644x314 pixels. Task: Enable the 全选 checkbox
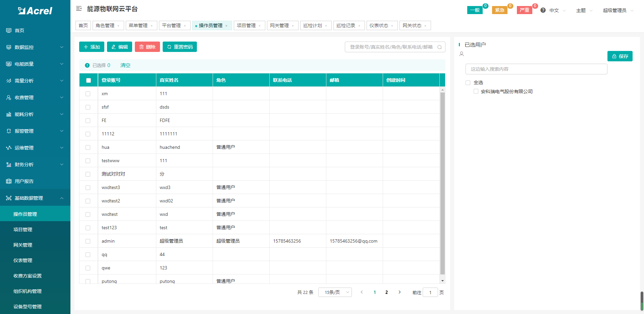point(468,83)
